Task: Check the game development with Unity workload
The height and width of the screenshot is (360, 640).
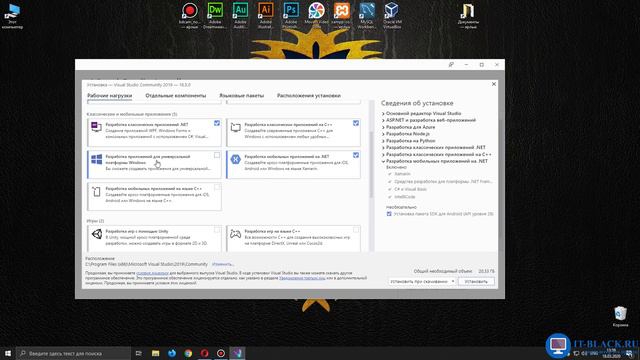Action: pyautogui.click(x=217, y=230)
